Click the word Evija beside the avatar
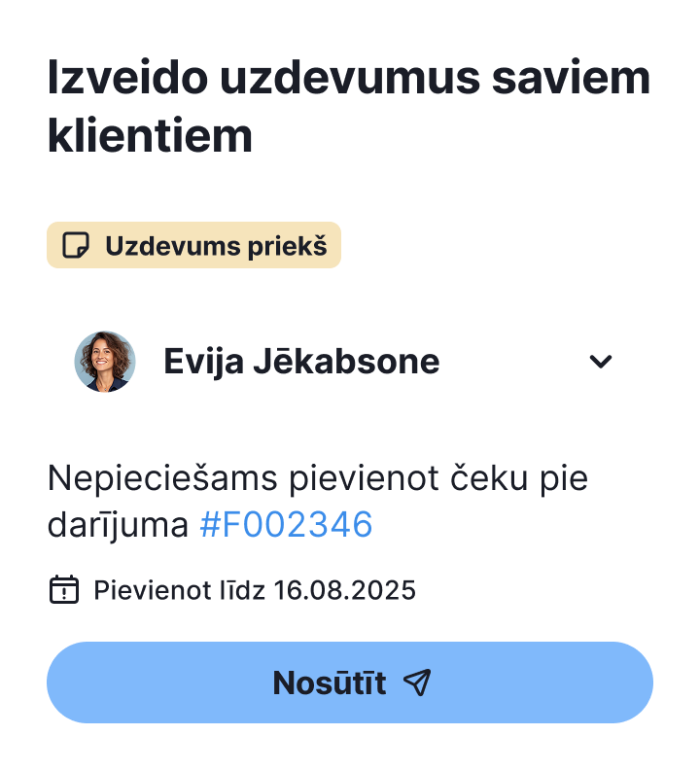This screenshot has width=700, height=770. click(x=203, y=362)
